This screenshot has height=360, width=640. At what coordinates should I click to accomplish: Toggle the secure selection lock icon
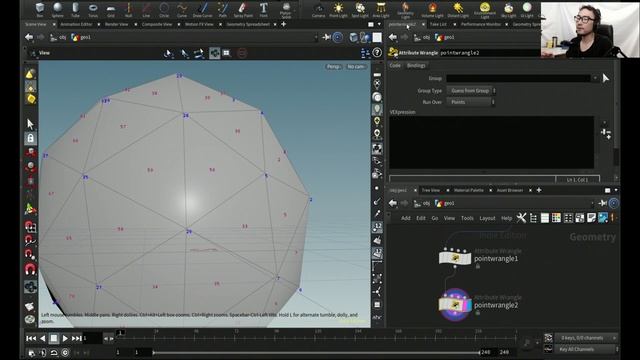click(30, 138)
